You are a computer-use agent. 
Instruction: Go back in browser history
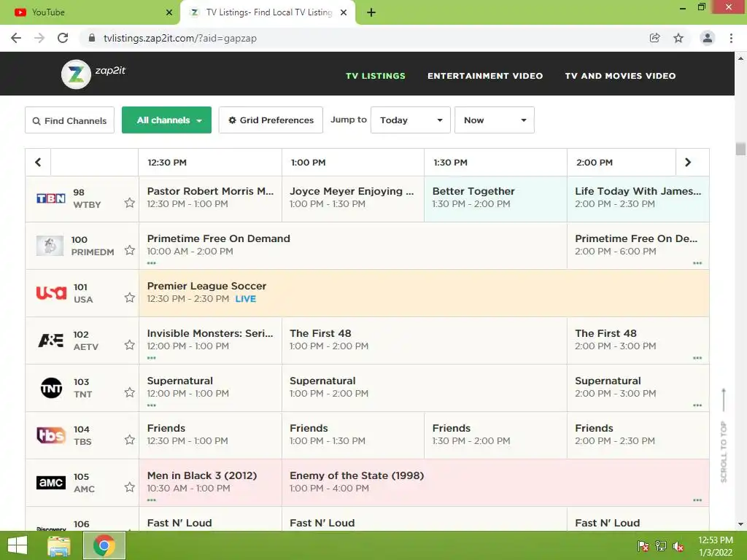[x=16, y=38]
